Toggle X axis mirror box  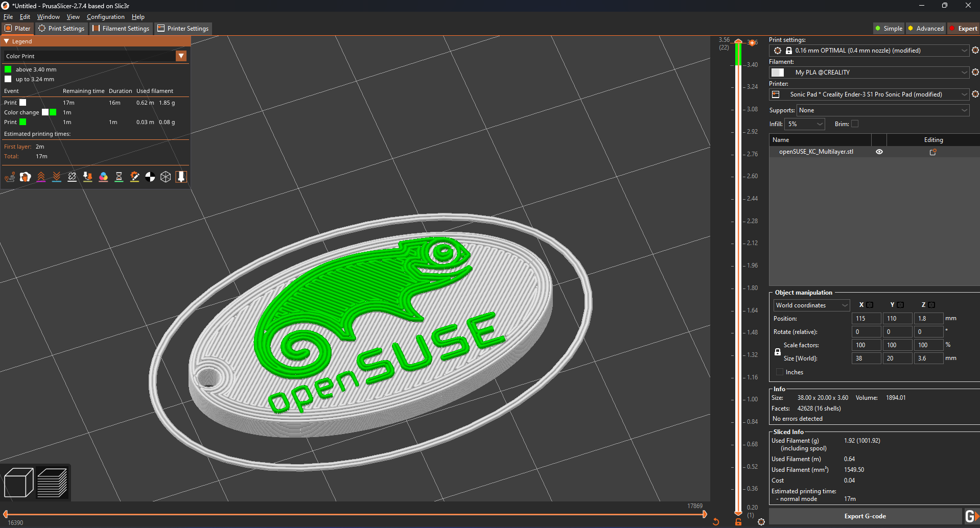pyautogui.click(x=870, y=305)
